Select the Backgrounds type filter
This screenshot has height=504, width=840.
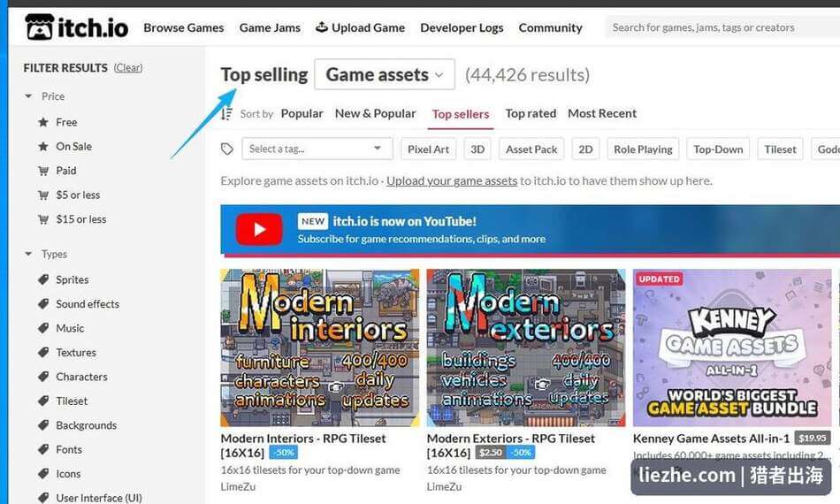pyautogui.click(x=87, y=425)
